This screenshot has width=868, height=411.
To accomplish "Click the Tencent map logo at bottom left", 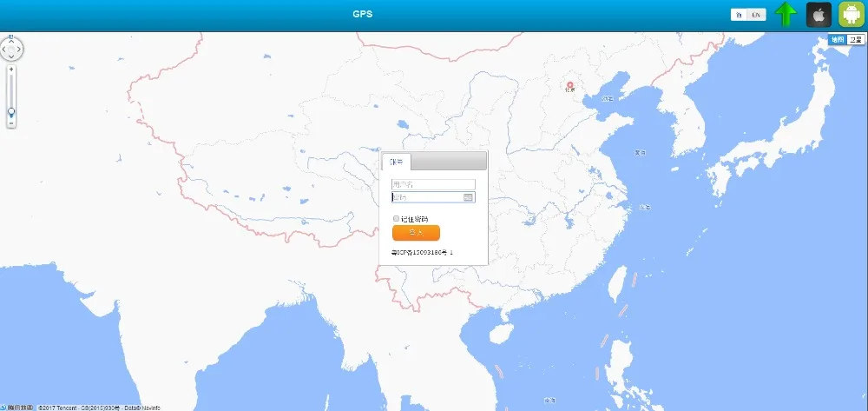I will (16, 408).
